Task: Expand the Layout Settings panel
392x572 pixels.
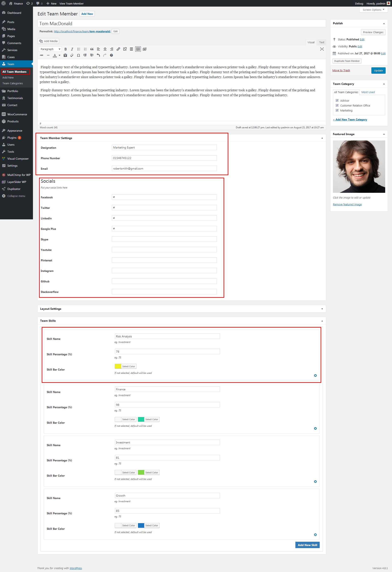Action: (322, 309)
